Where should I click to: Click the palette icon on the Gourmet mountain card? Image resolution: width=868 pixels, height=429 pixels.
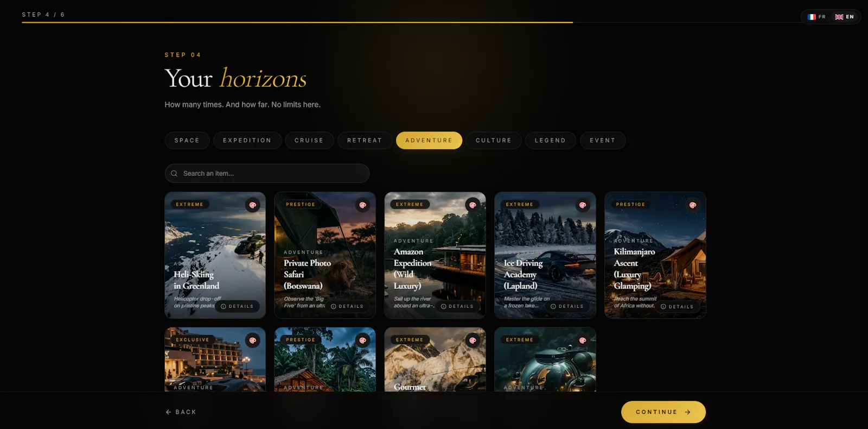point(473,340)
